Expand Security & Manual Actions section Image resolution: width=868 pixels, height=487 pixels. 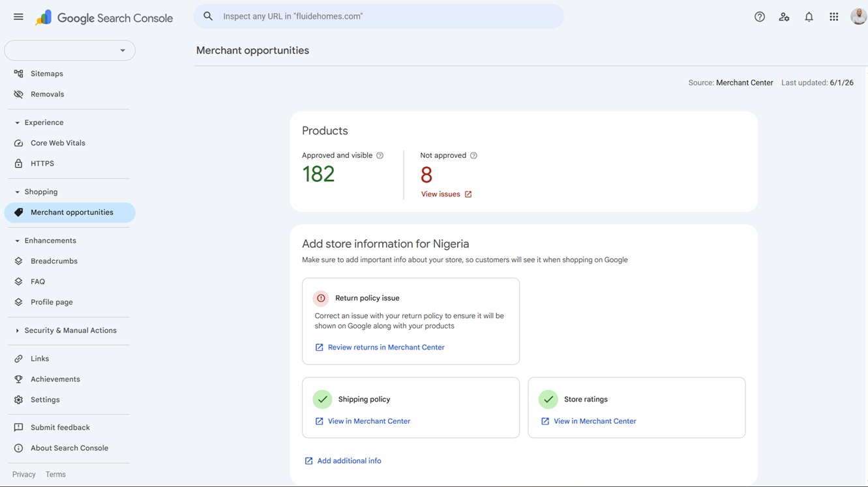[17, 331]
